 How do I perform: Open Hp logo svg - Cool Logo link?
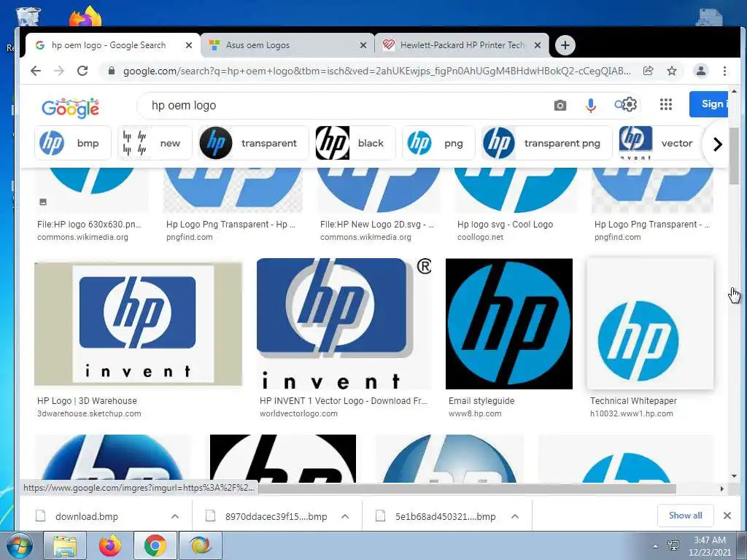[x=505, y=225]
